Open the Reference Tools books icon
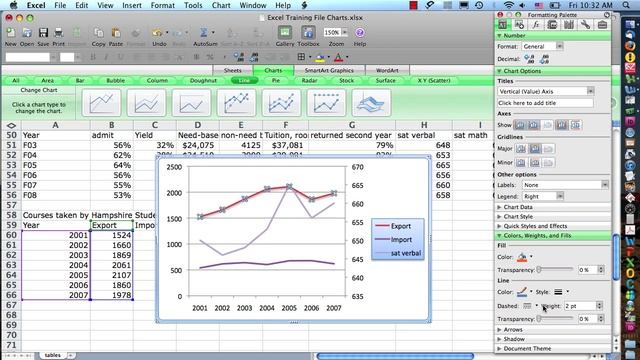This screenshot has width=640, height=360. click(569, 25)
